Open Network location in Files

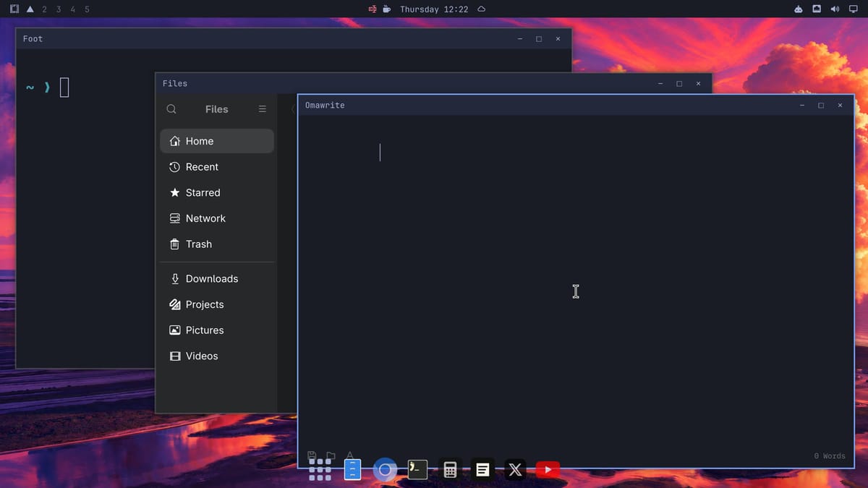tap(217, 218)
